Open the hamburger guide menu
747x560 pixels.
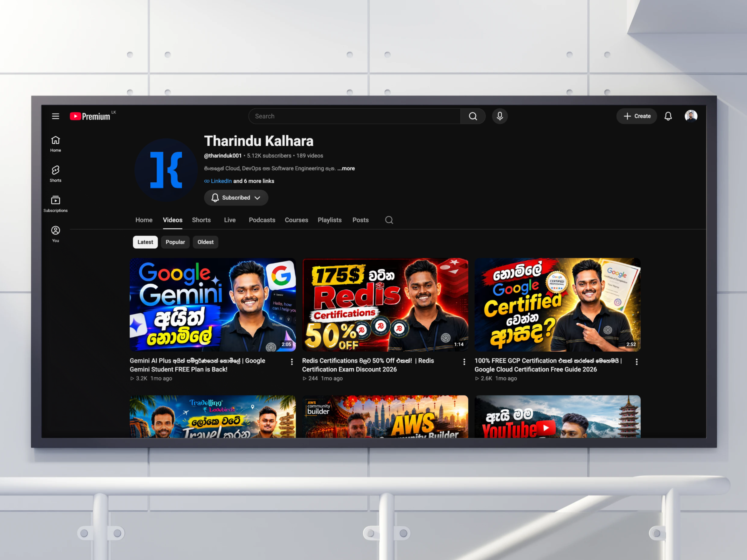pyautogui.click(x=56, y=116)
